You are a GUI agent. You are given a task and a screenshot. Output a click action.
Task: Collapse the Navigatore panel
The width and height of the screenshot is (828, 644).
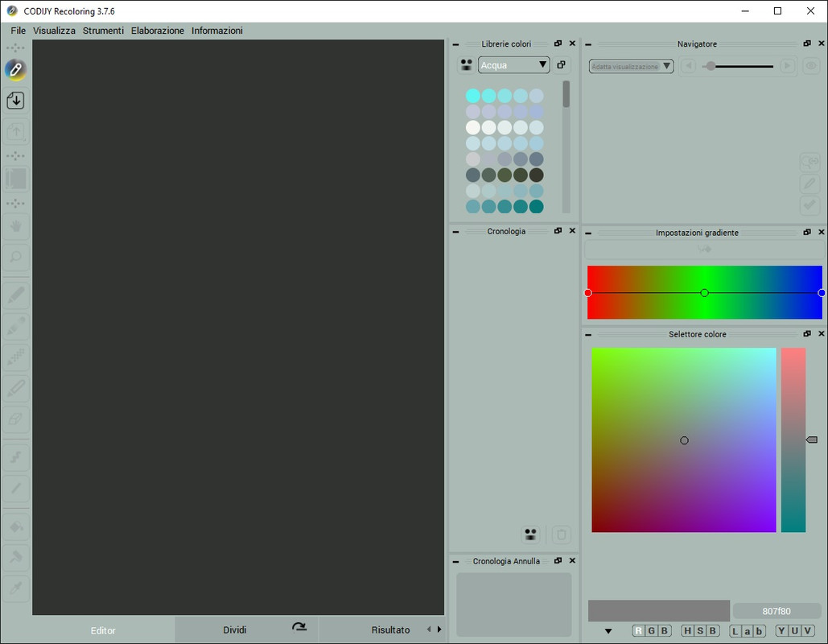pyautogui.click(x=588, y=44)
